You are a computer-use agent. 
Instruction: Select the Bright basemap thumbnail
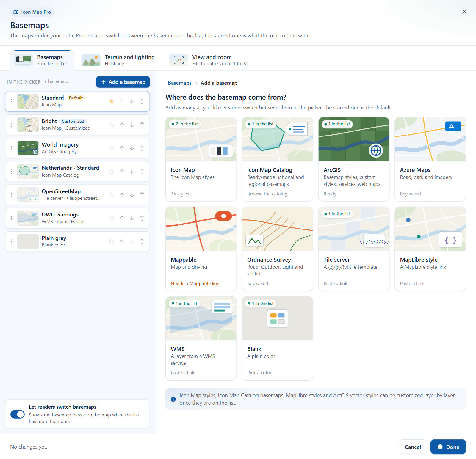[x=28, y=125]
